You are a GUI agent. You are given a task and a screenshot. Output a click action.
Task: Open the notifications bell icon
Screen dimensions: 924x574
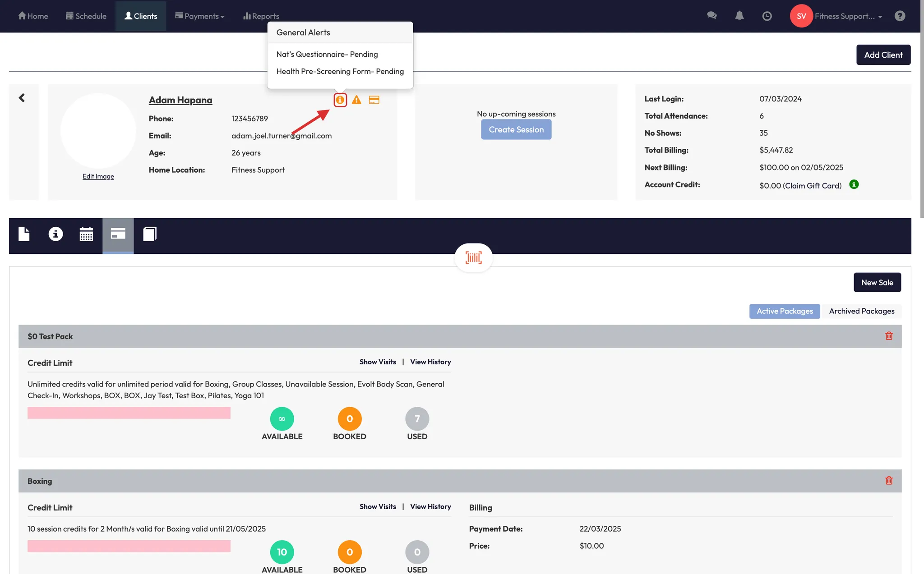(x=739, y=16)
